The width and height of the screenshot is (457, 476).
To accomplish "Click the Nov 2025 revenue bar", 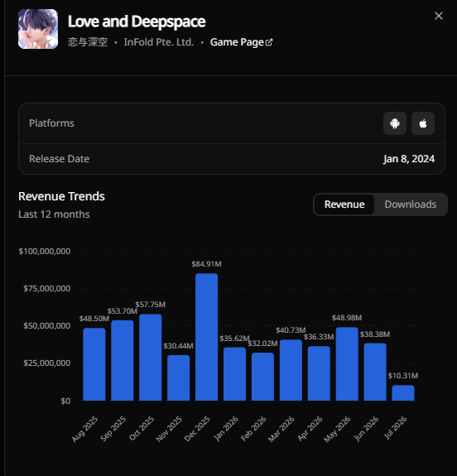I will click(178, 377).
